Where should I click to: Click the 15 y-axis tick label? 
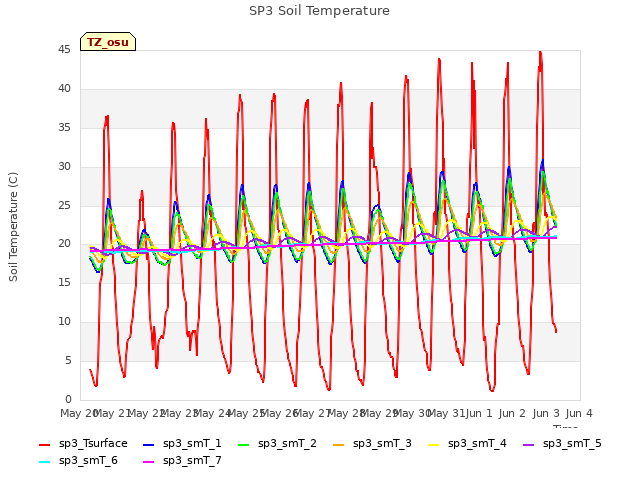[64, 282]
